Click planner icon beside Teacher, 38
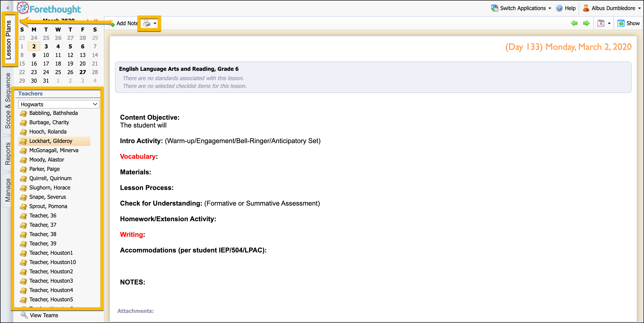The width and height of the screenshot is (644, 323). tap(23, 235)
